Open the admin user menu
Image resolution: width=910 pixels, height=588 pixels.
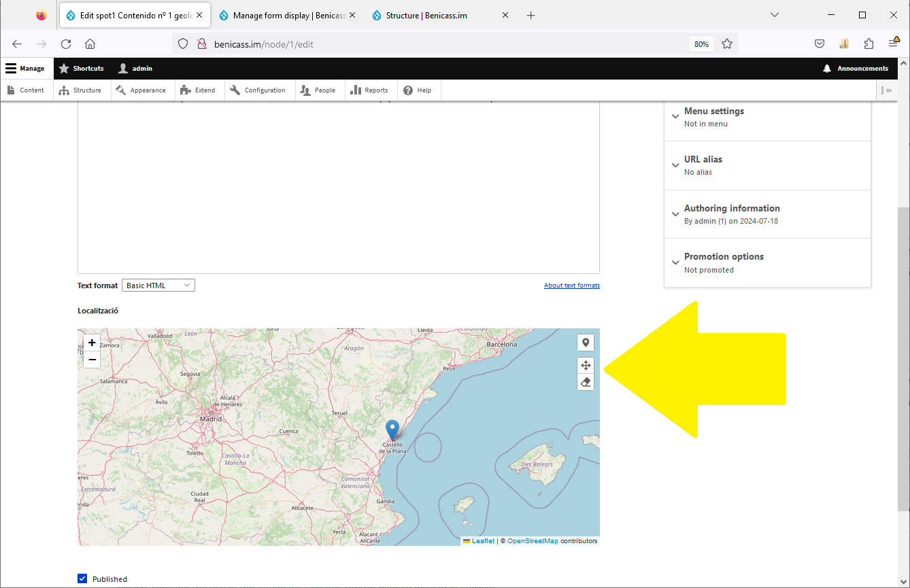pyautogui.click(x=135, y=69)
